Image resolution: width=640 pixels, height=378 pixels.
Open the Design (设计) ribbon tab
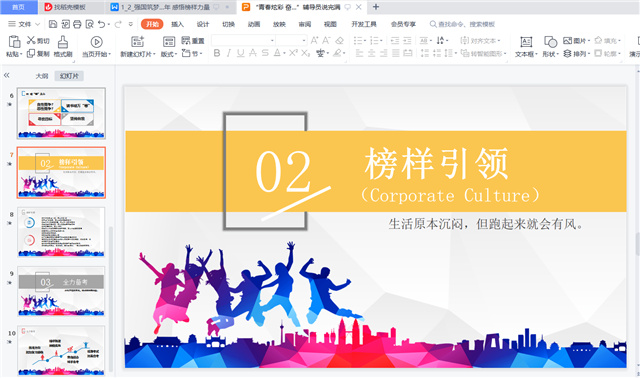click(203, 24)
